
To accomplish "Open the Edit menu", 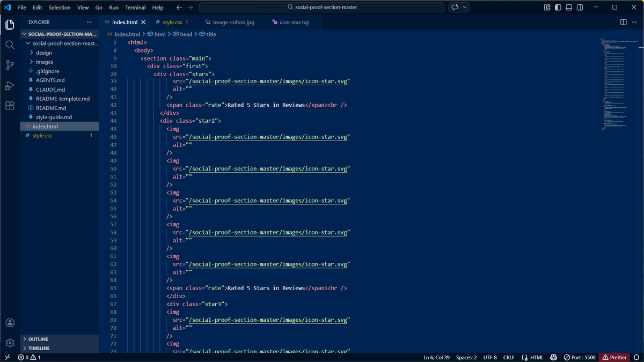I will tap(37, 8).
